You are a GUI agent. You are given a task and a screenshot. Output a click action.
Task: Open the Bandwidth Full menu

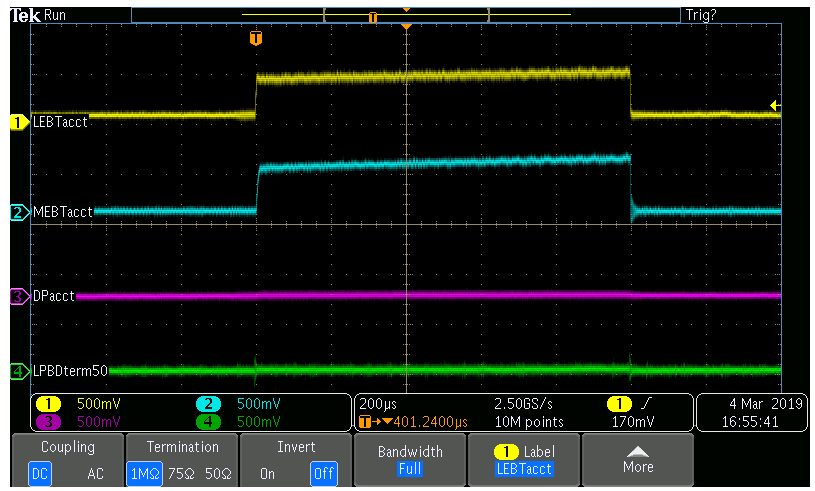click(410, 460)
